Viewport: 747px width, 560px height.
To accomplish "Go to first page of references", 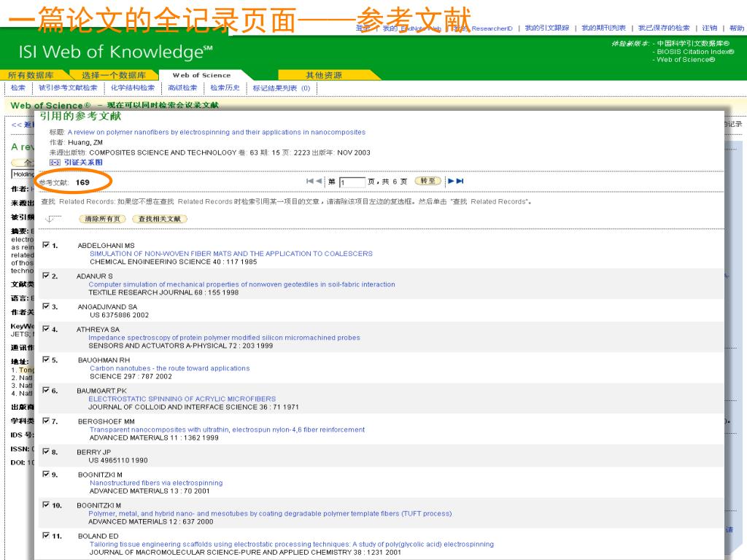I will [309, 181].
